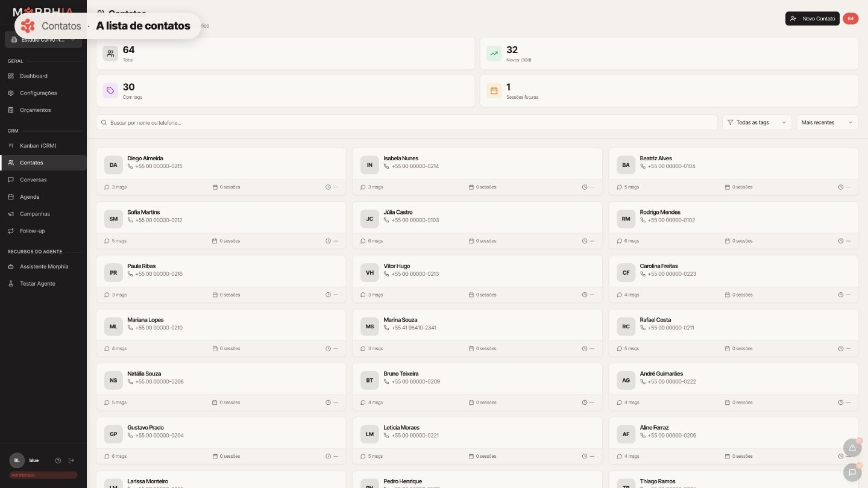
Task: Expand the Estúdio Corvo studio selector
Action: point(43,40)
